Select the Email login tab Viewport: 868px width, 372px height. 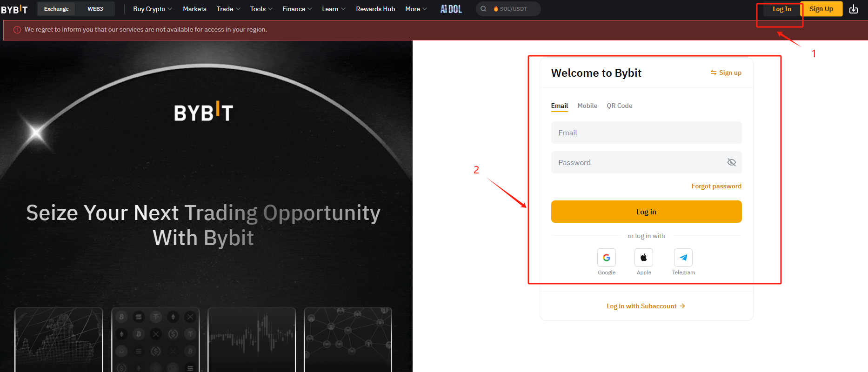(560, 106)
